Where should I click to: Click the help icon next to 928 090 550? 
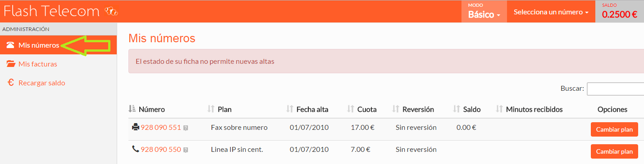tap(186, 150)
